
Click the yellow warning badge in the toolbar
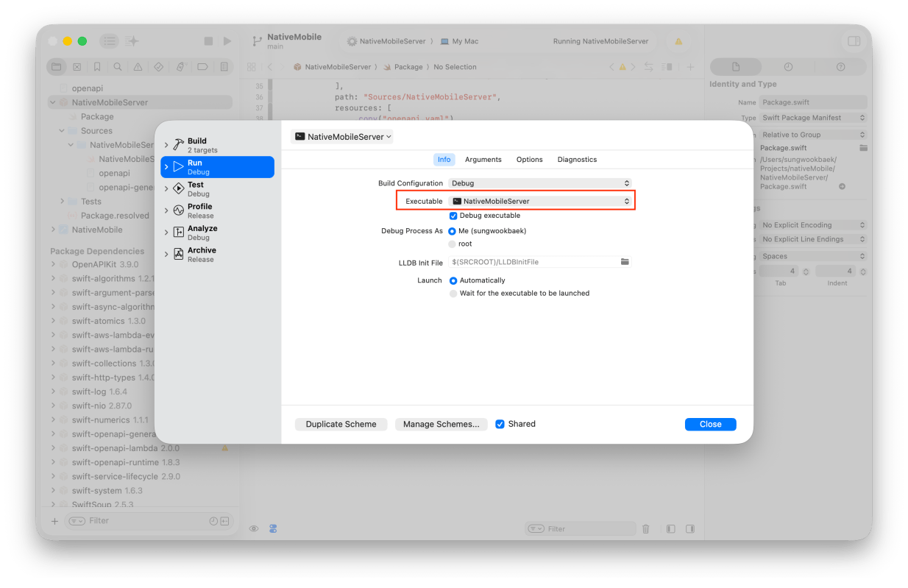tap(678, 42)
